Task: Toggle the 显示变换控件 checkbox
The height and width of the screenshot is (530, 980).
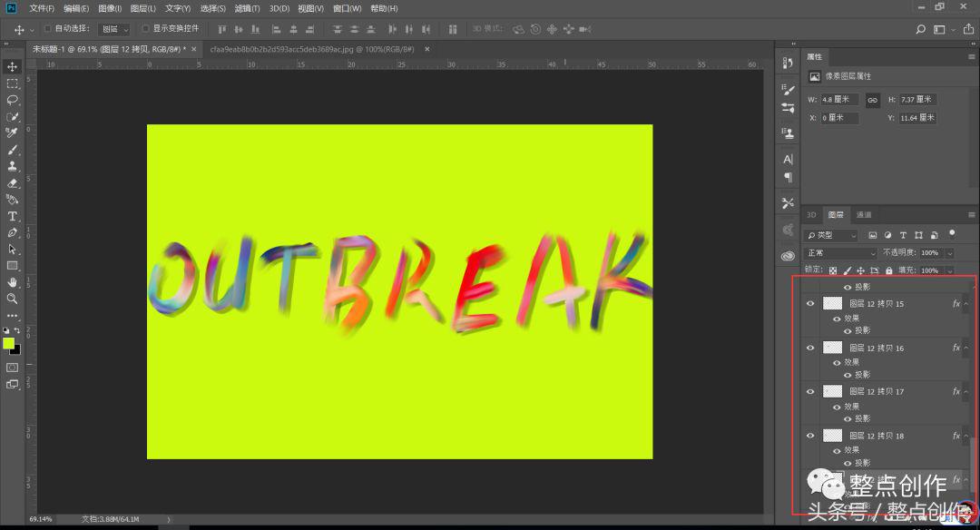Action: click(145, 29)
